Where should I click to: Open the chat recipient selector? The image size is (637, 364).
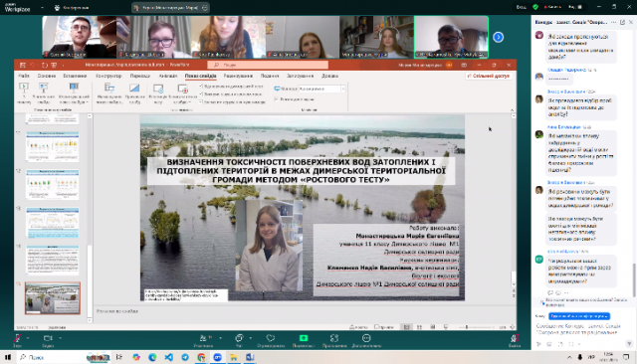coord(579,315)
